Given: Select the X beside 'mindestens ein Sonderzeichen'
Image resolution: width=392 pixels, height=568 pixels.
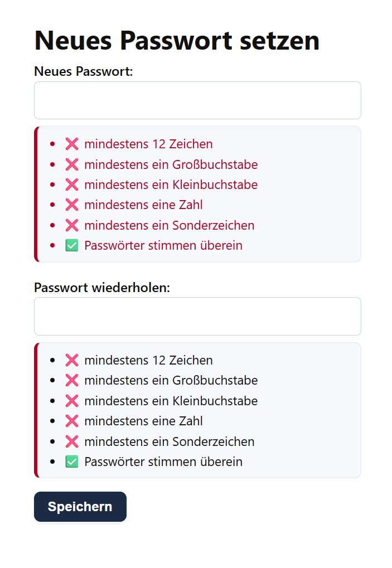Looking at the screenshot, I should (71, 225).
